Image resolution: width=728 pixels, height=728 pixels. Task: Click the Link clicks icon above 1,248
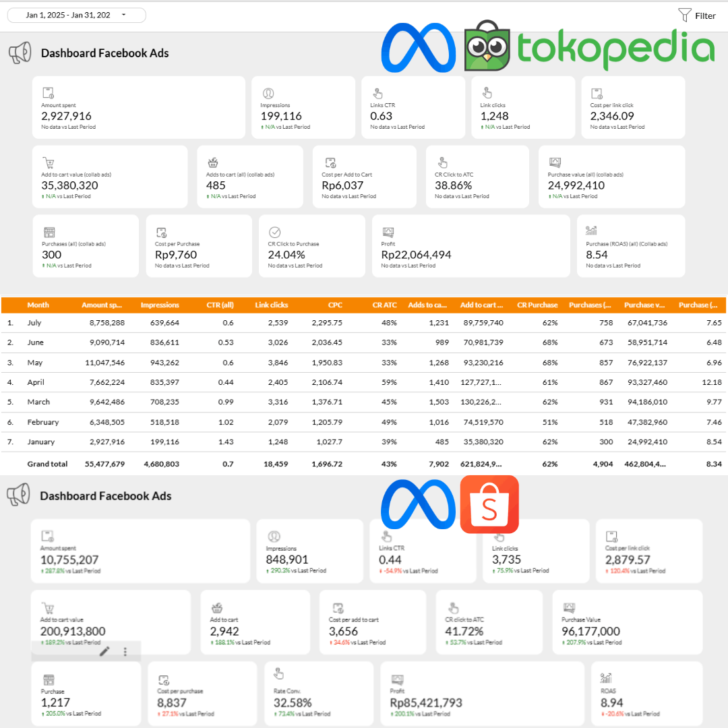point(487,92)
